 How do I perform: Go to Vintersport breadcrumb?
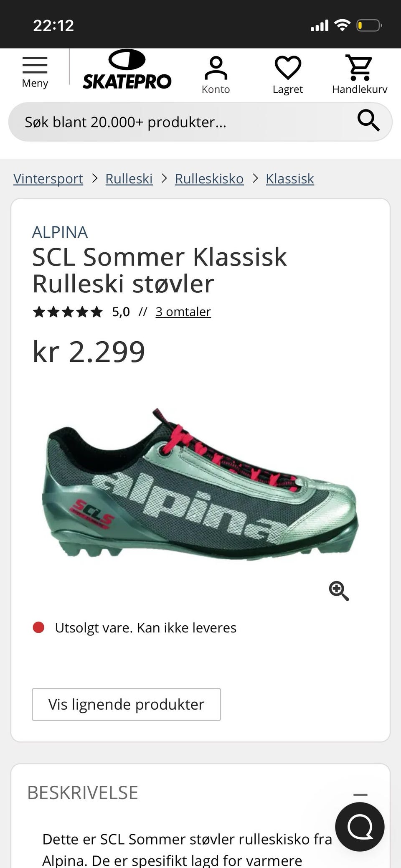48,179
